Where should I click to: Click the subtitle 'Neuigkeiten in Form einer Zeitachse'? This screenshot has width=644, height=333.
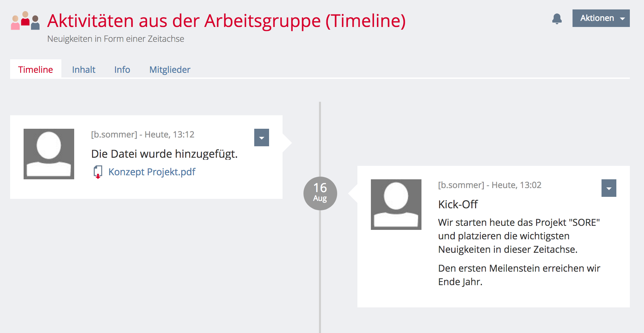click(116, 39)
